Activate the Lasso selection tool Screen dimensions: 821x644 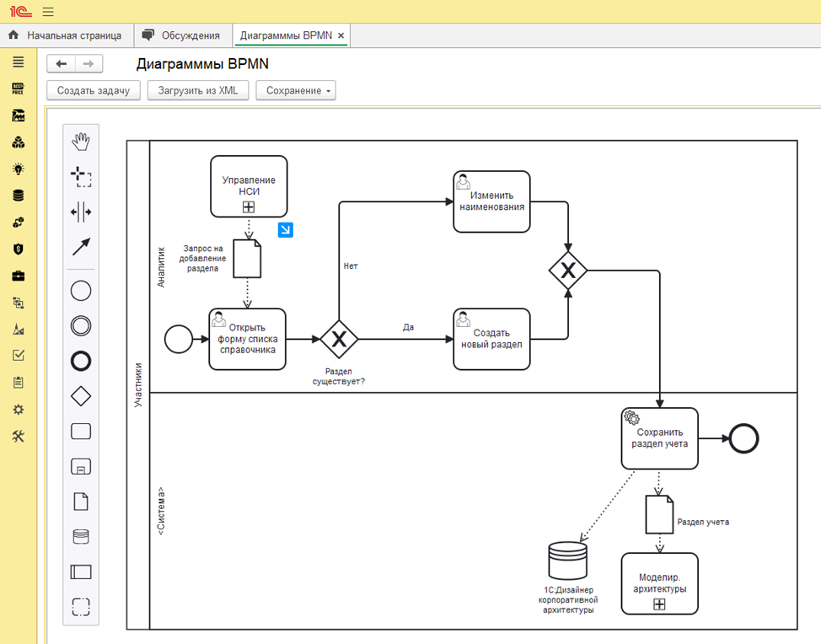(81, 177)
